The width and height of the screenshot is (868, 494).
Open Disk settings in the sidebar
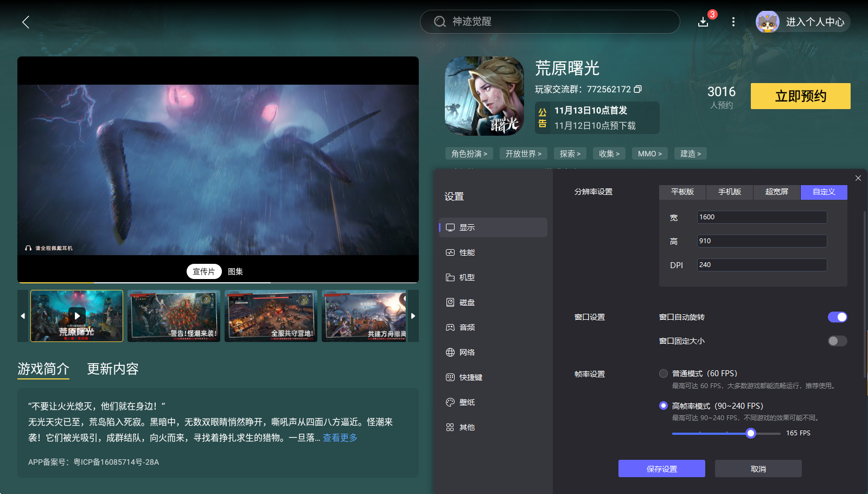[467, 302]
